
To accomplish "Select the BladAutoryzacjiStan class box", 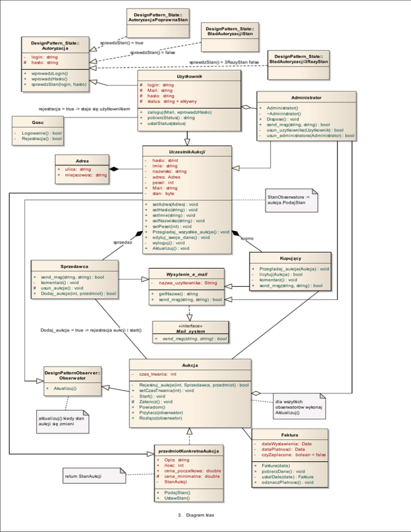I will coord(230,31).
